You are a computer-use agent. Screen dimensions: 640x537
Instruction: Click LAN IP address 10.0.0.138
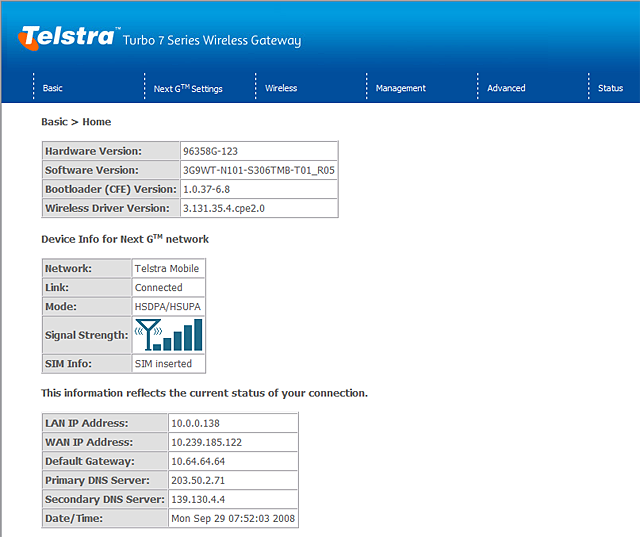point(195,423)
